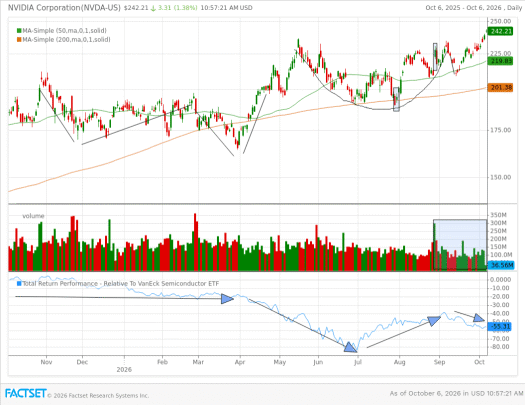This screenshot has height=405, width=525.
Task: Click the May month axis label
Action: coord(280,362)
